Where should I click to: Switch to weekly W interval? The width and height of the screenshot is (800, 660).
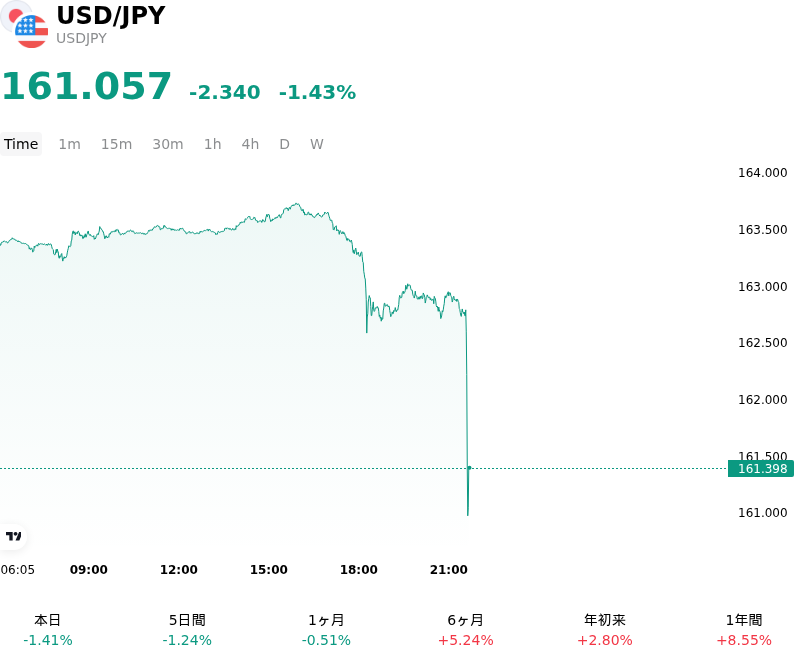point(316,144)
